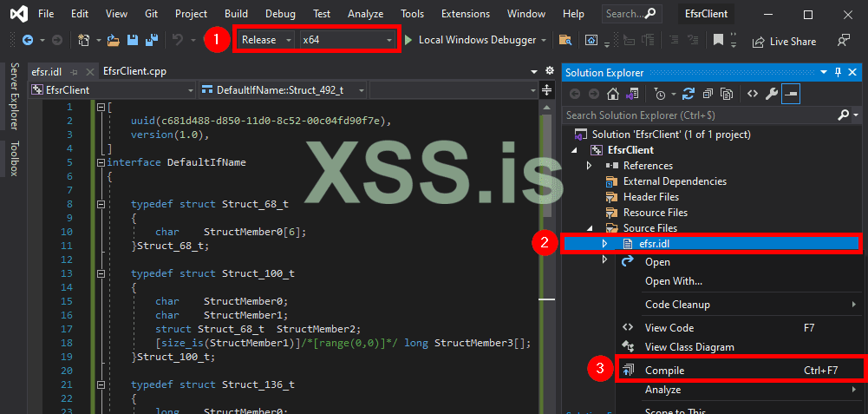Screen dimensions: 868x414
Task: Open the Toolbox side tab
Action: 15,159
